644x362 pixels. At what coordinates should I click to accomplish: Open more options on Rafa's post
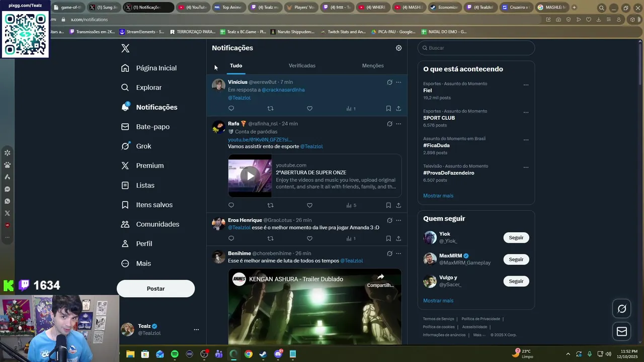398,124
